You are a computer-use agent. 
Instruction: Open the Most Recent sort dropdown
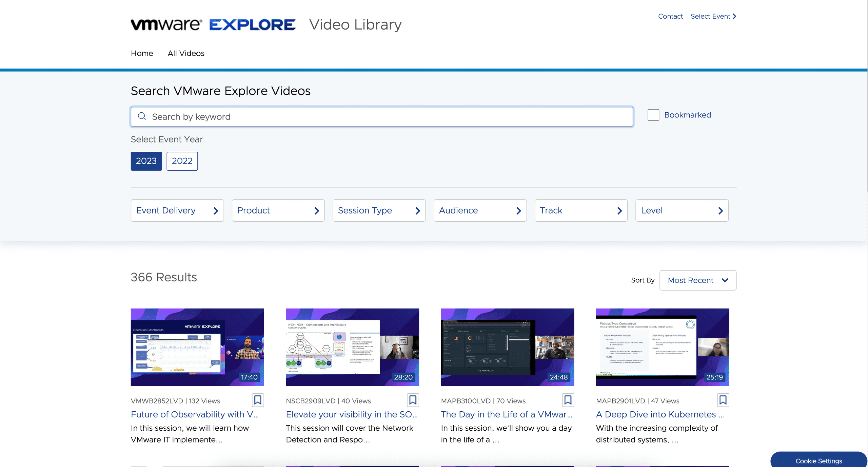(697, 280)
